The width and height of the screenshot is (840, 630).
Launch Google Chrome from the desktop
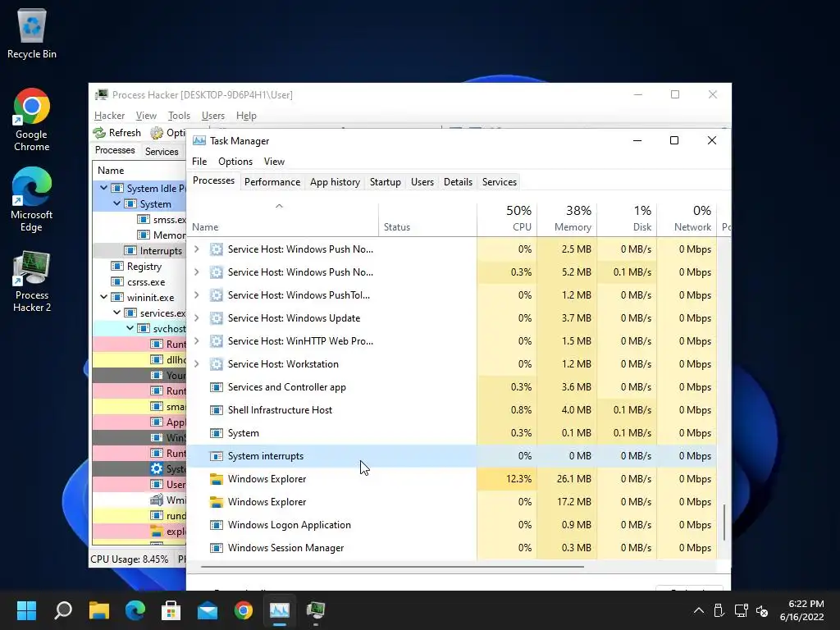pos(32,120)
